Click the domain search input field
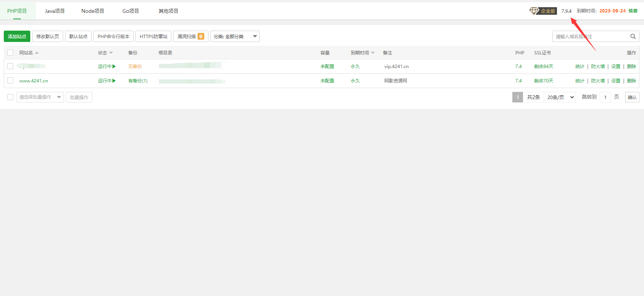This screenshot has width=644, height=296. click(590, 36)
